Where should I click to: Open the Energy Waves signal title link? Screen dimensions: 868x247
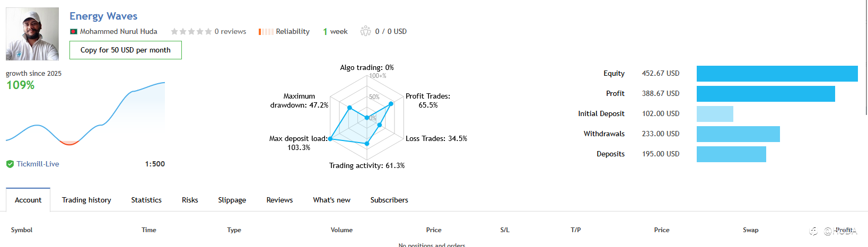103,16
